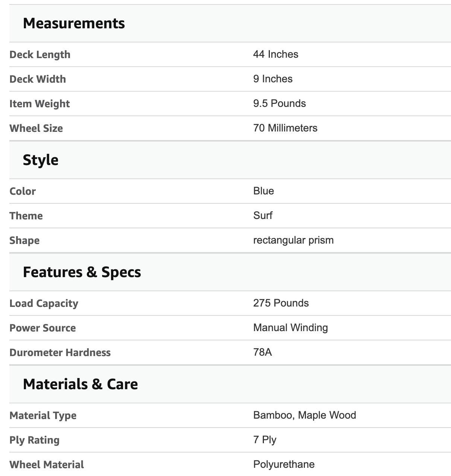Select the Polyurethane wheel material value
Image resolution: width=451 pixels, height=476 pixels.
click(x=284, y=464)
